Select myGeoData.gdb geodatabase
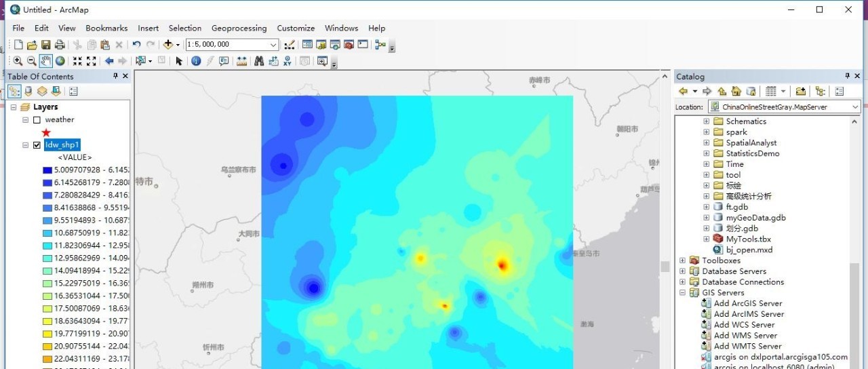Image resolution: width=868 pixels, height=369 pixels. (749, 218)
